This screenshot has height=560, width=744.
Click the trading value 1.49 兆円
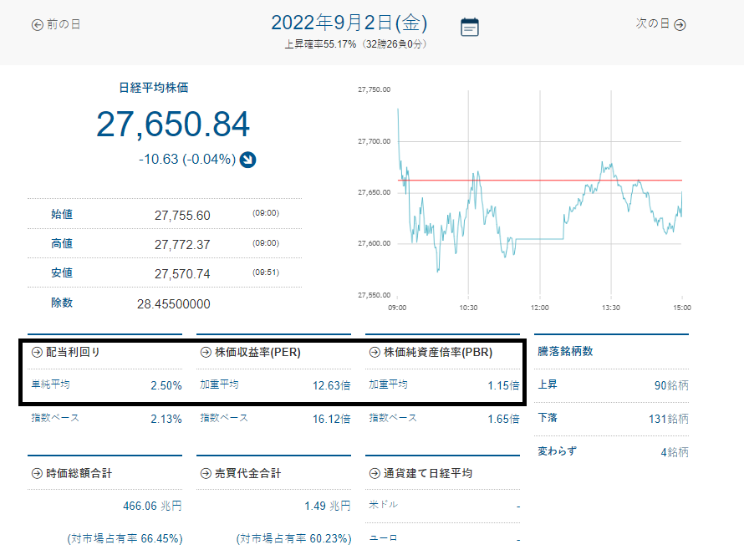click(328, 506)
